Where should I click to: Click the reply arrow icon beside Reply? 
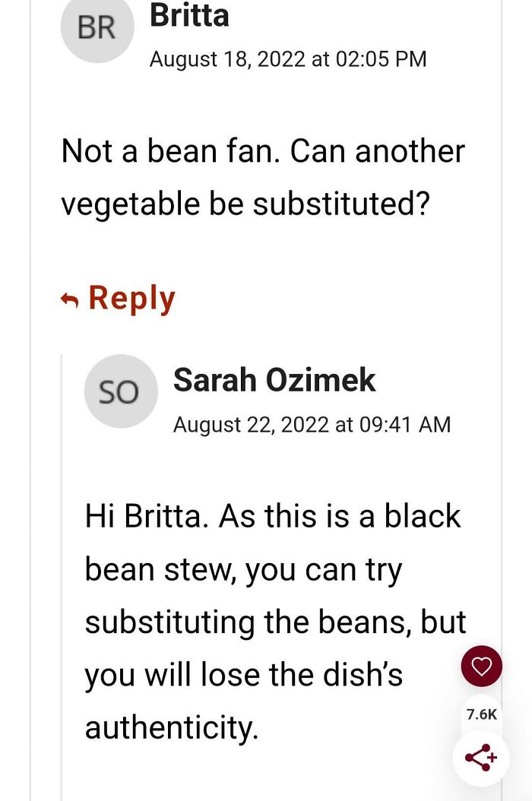[68, 298]
